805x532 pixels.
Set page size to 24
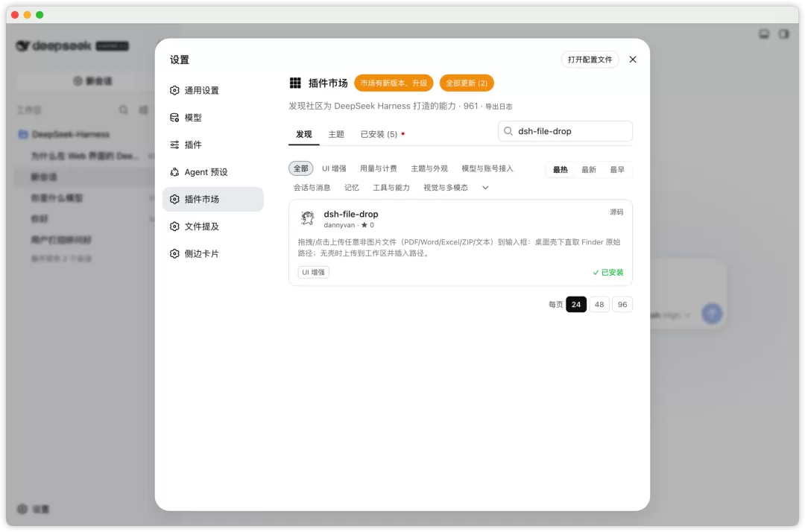576,305
